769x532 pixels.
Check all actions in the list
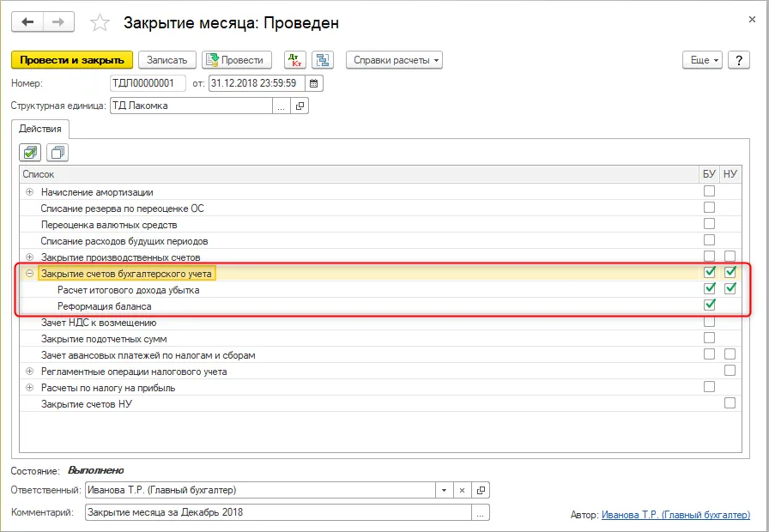point(30,153)
